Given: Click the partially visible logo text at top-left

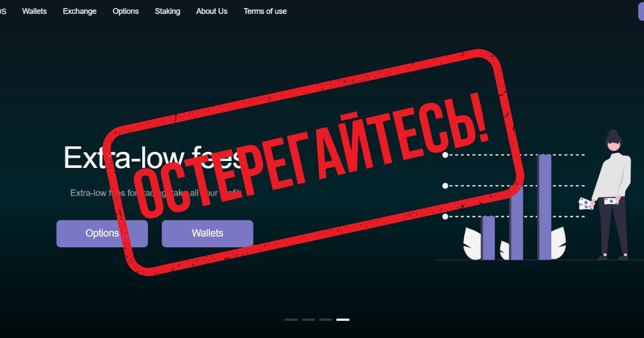Looking at the screenshot, I should (3, 11).
